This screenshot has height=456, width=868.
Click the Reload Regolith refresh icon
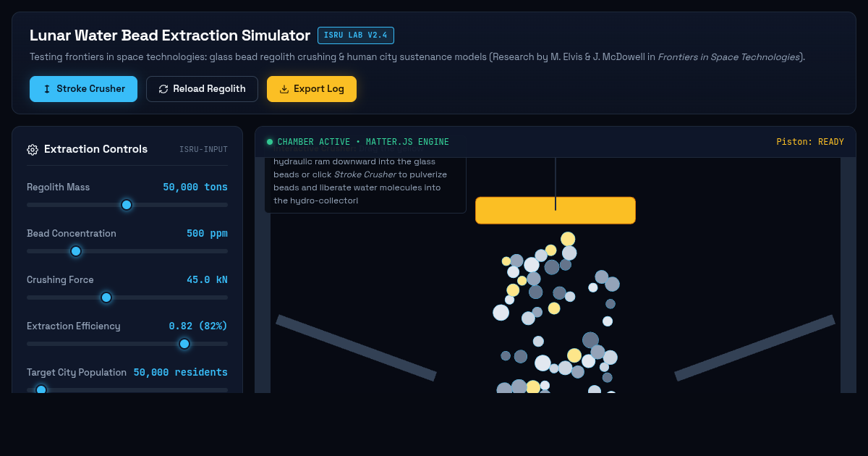coord(163,89)
